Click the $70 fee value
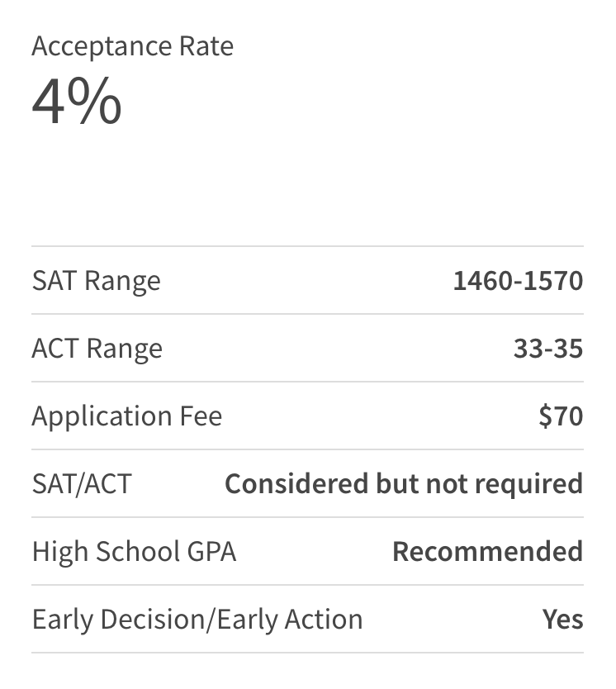 pyautogui.click(x=561, y=416)
